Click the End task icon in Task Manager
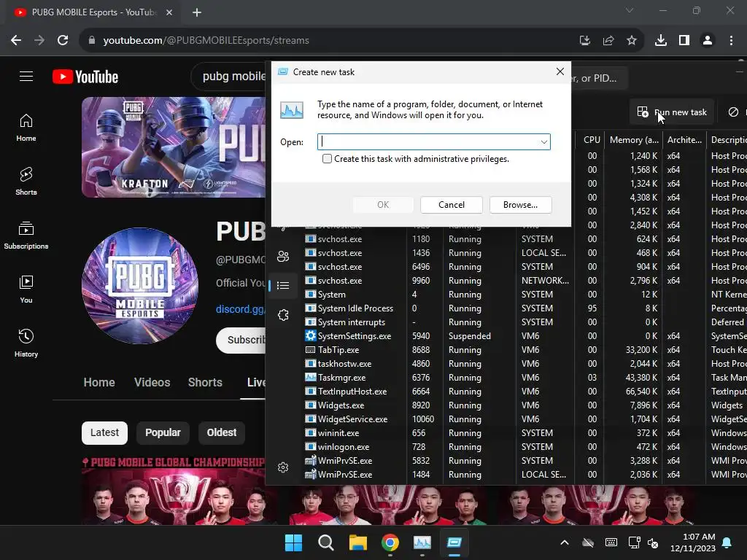 click(733, 112)
